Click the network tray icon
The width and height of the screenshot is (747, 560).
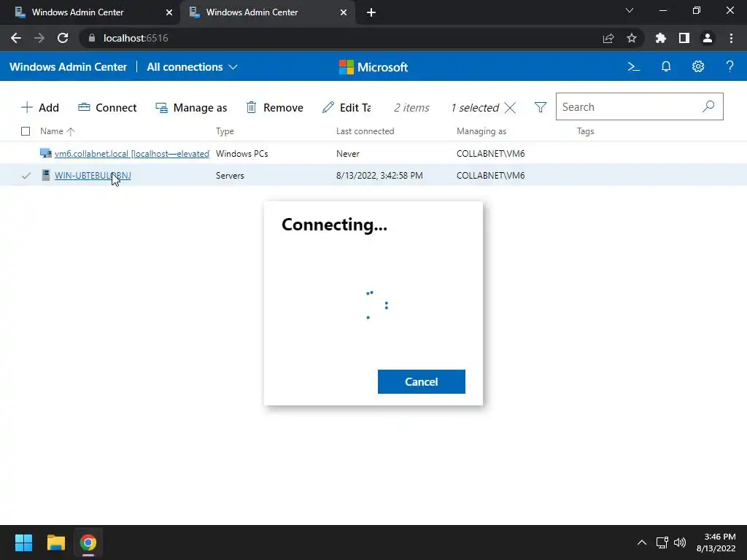(662, 542)
